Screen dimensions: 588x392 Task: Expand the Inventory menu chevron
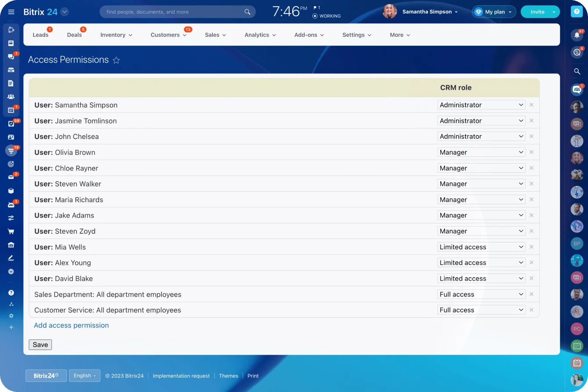pos(130,35)
